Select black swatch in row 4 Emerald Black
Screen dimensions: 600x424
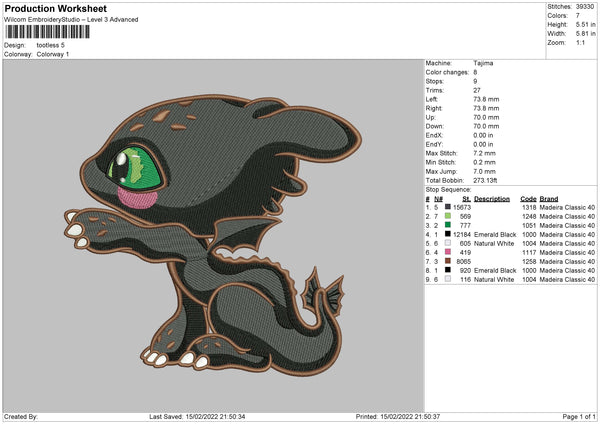click(x=448, y=234)
